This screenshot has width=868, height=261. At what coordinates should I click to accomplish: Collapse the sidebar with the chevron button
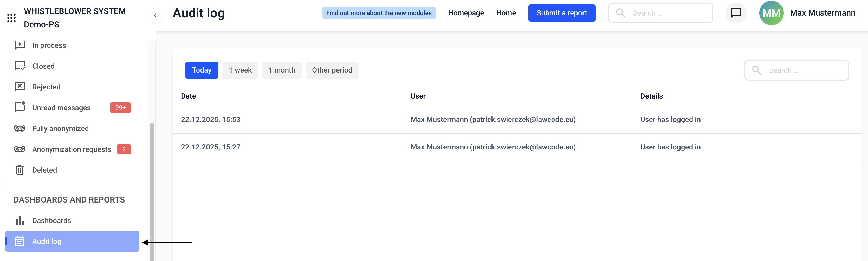pos(155,16)
